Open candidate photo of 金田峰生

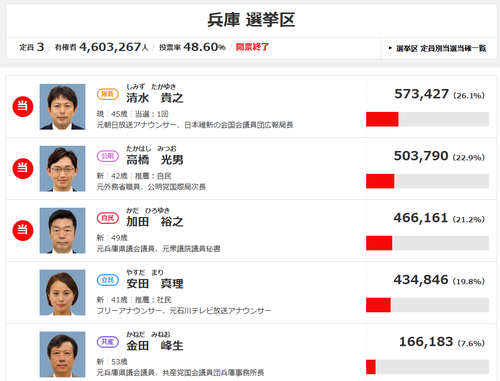62,354
